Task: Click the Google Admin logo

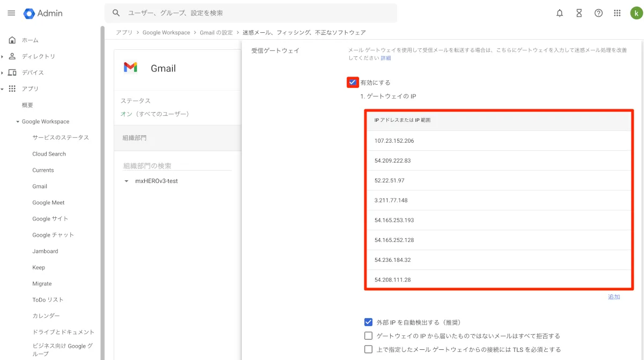Action: (43, 13)
